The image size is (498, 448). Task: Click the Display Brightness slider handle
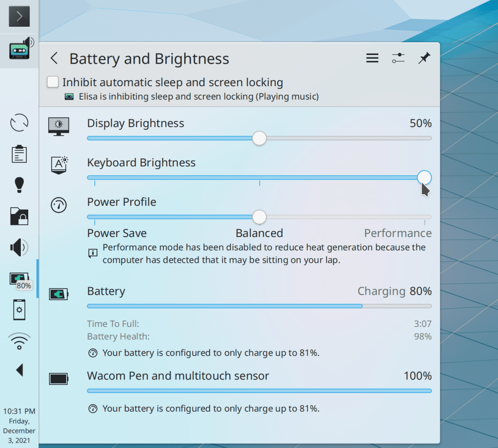point(260,138)
